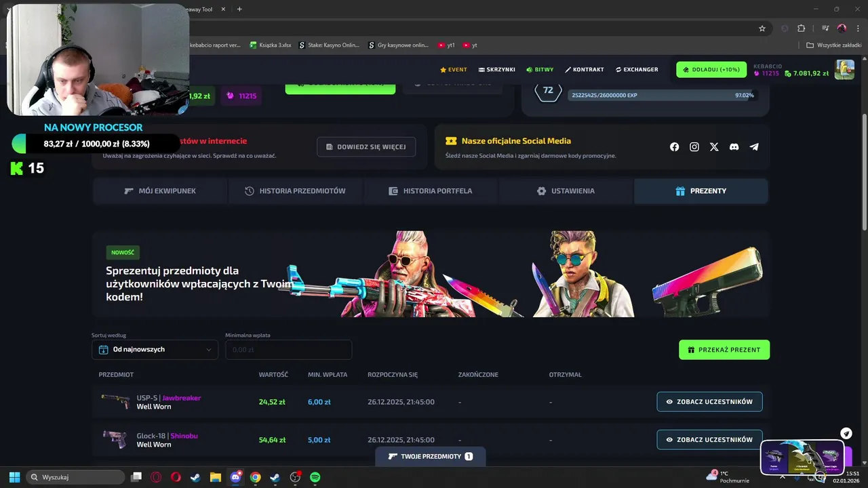Click the weather widget showing 1°C
The height and width of the screenshot is (488, 868).
click(x=729, y=477)
